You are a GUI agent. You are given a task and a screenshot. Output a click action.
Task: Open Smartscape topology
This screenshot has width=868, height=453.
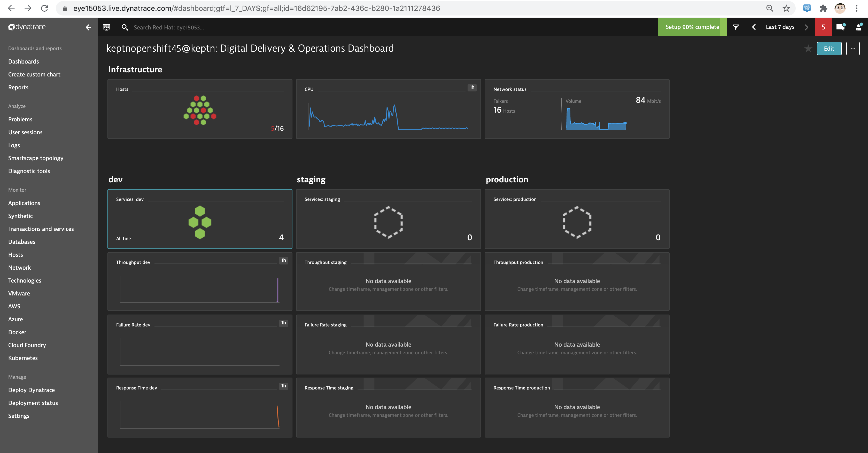point(36,158)
